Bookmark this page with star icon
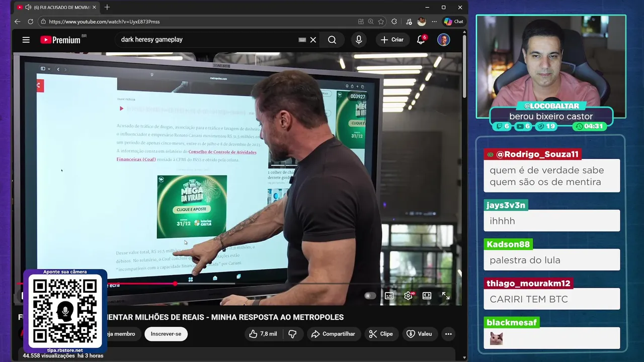The height and width of the screenshot is (362, 644). click(381, 22)
